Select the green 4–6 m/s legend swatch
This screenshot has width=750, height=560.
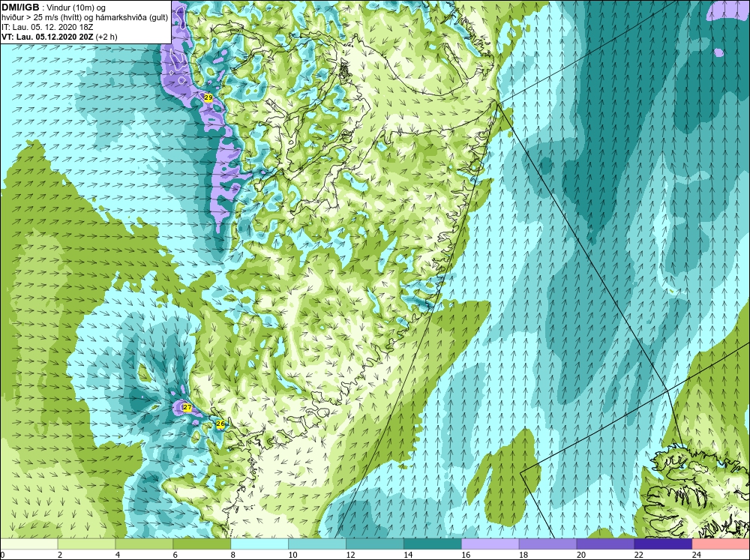(x=144, y=544)
